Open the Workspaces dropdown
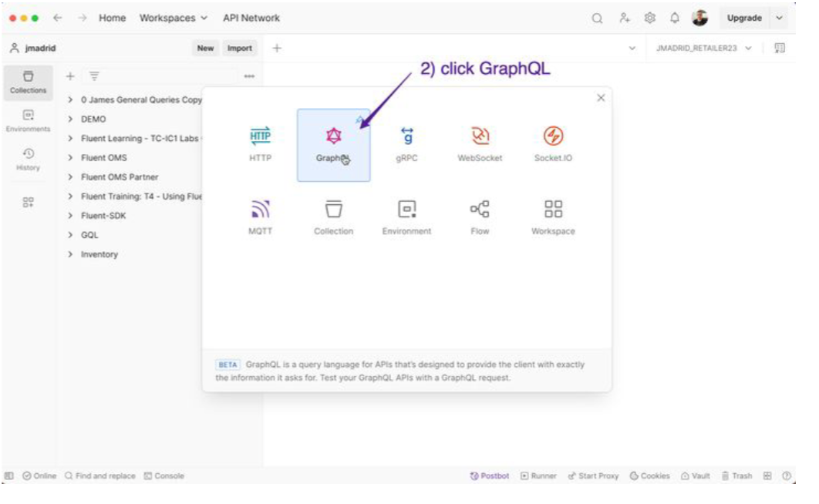The image size is (819, 504). (168, 18)
